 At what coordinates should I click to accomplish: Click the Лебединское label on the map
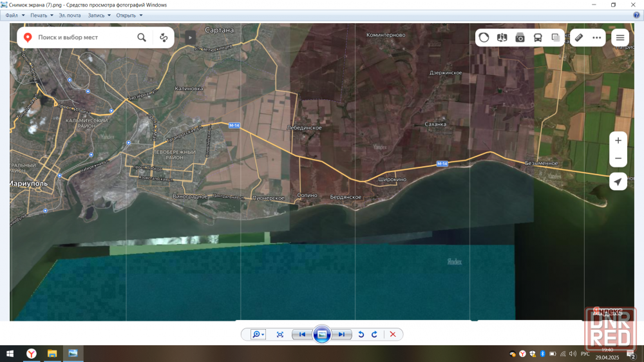click(305, 128)
